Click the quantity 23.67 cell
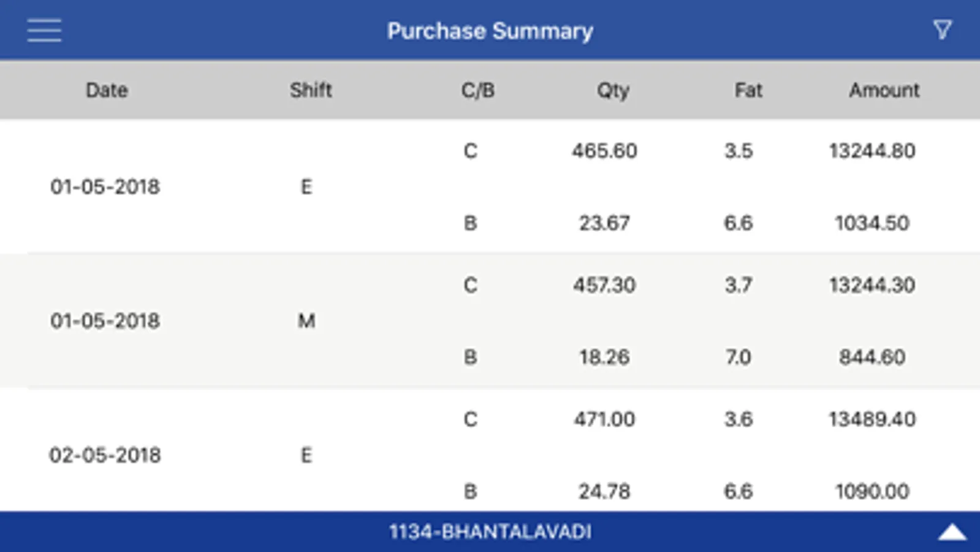980x552 pixels. 604,223
